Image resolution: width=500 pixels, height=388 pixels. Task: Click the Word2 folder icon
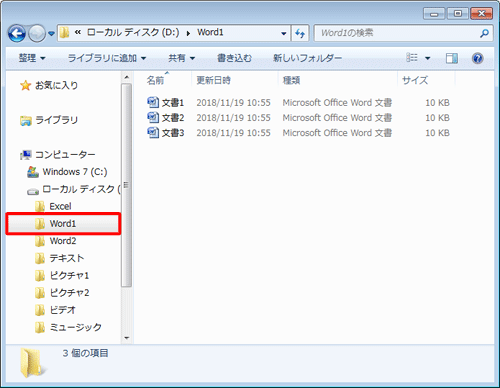pyautogui.click(x=40, y=241)
